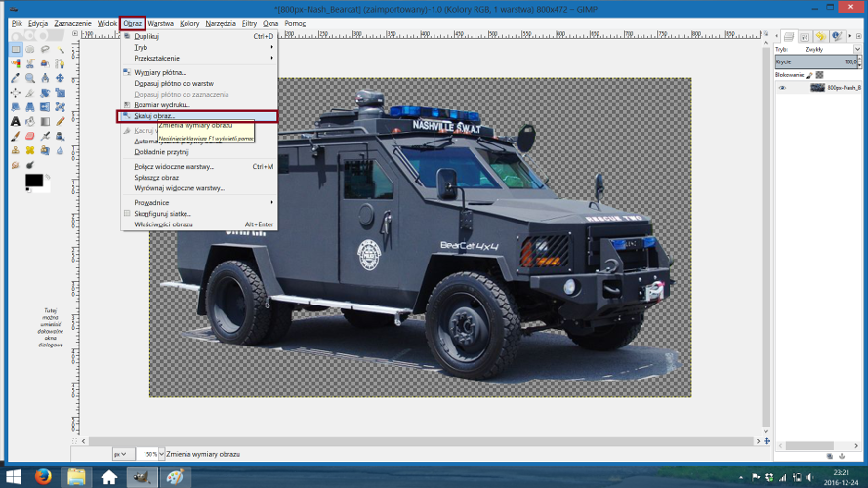Open the dock tab configuration menu arrow
The height and width of the screenshot is (488, 868).
coord(858,36)
